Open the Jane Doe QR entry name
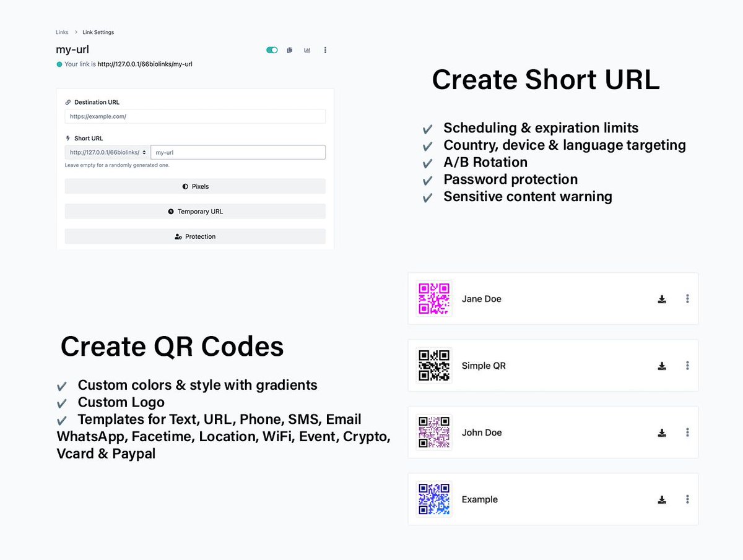Image resolution: width=743 pixels, height=560 pixels. coord(481,299)
